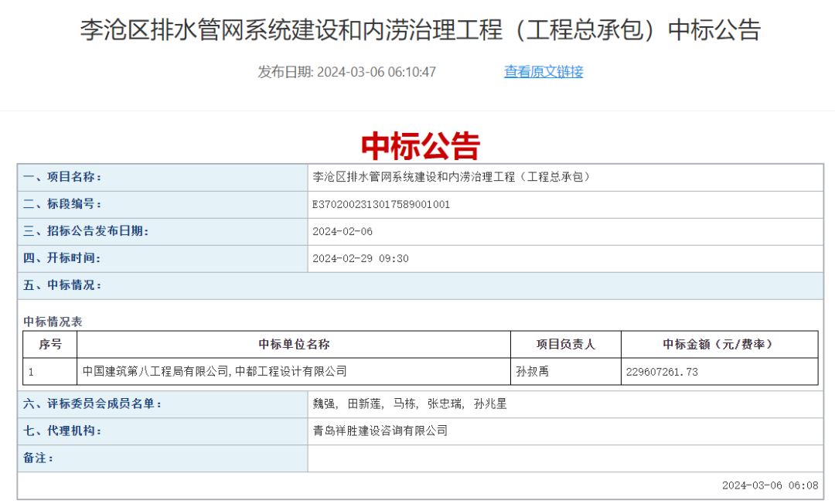Click the 中标金额（元/费率） column header
Image resolution: width=835 pixels, height=504 pixels.
pyautogui.click(x=720, y=344)
